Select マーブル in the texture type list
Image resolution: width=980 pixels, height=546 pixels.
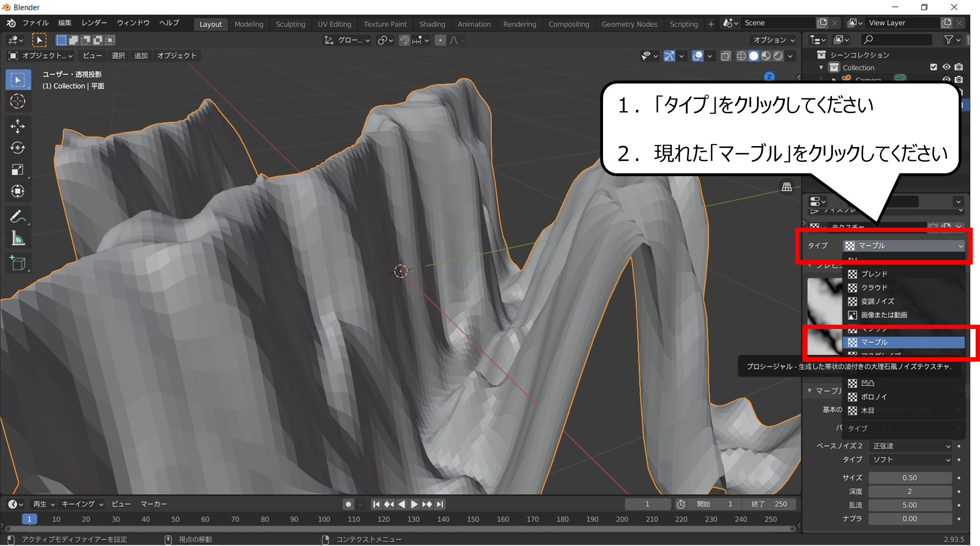coord(904,342)
